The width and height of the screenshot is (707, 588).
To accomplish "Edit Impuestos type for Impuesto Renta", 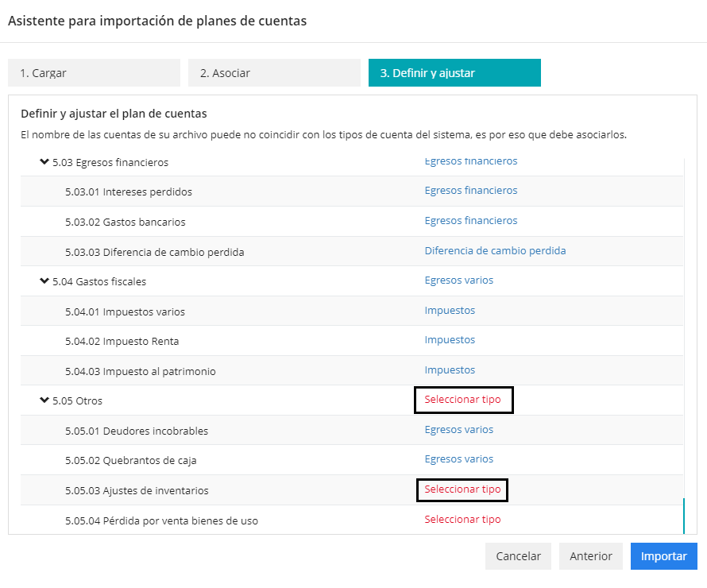I will point(450,340).
